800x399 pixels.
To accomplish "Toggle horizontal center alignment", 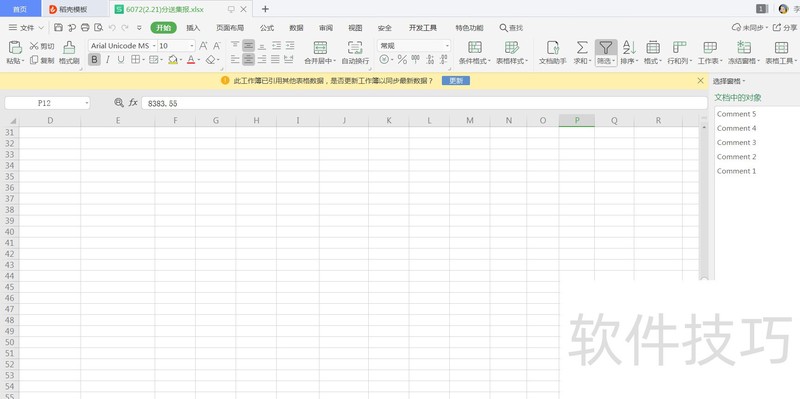I will pos(248,60).
